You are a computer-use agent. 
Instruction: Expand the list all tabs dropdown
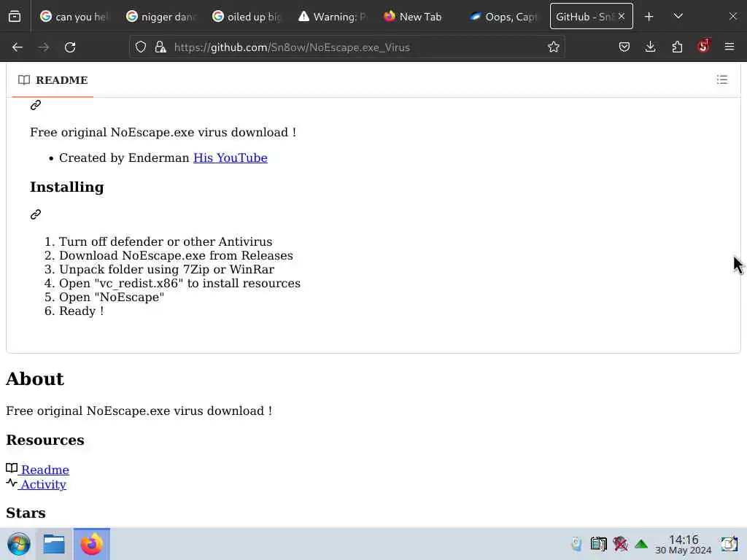pyautogui.click(x=678, y=17)
